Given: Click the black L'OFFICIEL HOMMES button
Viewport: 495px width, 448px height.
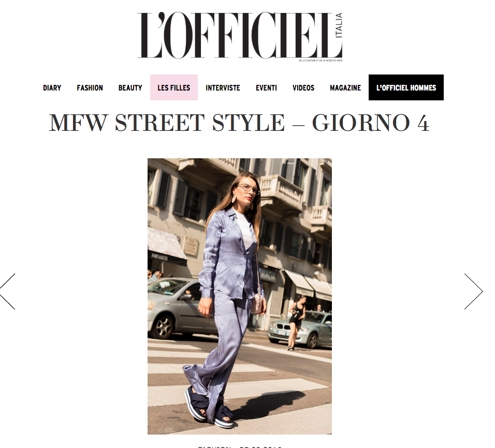Looking at the screenshot, I should [406, 87].
